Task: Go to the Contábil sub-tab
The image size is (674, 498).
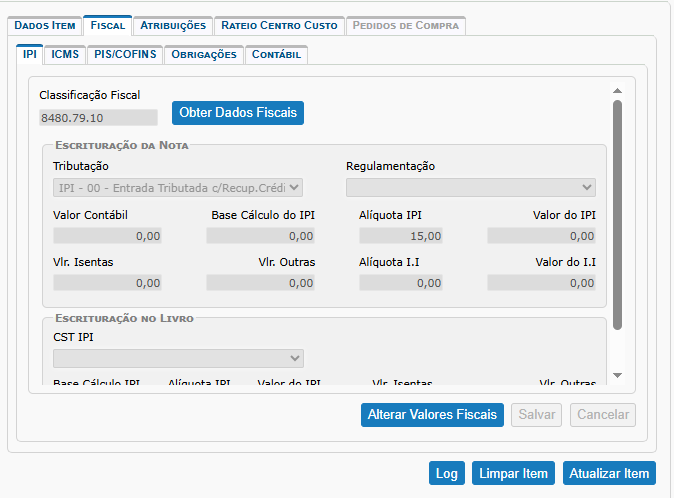Action: point(276,55)
